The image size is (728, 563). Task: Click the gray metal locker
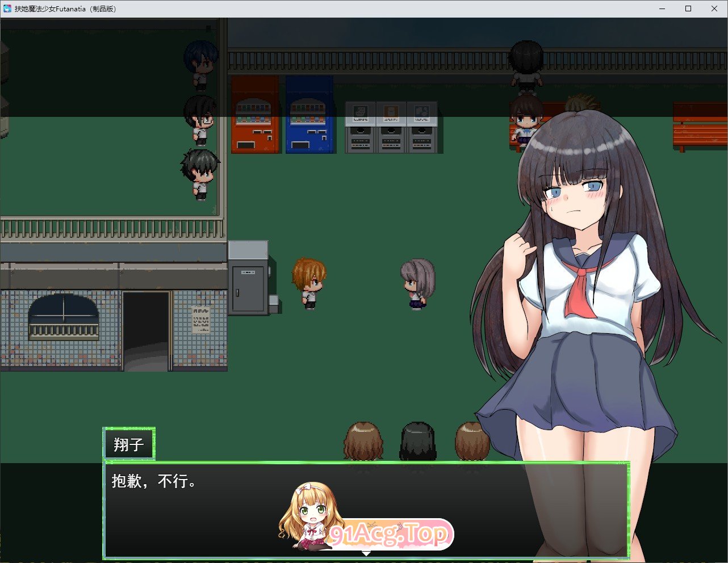pyautogui.click(x=248, y=278)
